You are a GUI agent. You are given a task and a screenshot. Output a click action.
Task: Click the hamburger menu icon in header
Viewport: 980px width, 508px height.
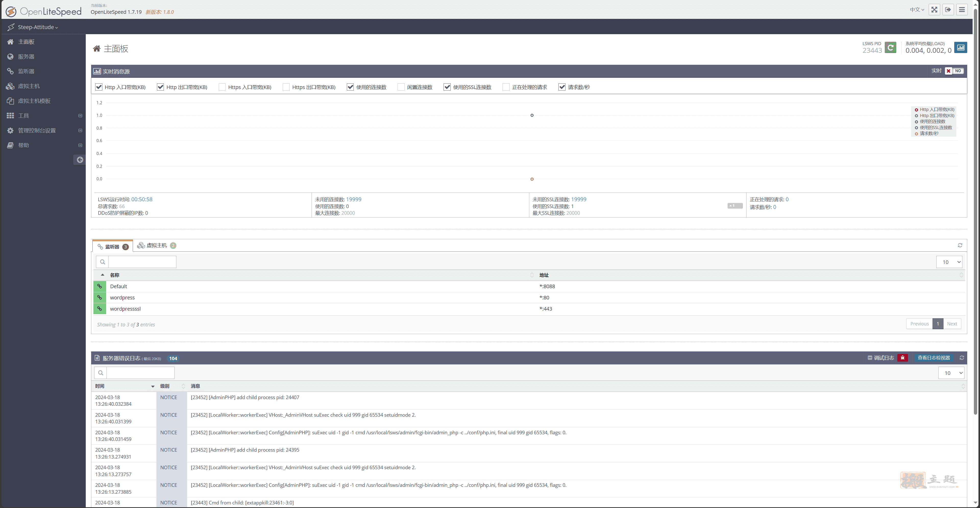tap(962, 9)
